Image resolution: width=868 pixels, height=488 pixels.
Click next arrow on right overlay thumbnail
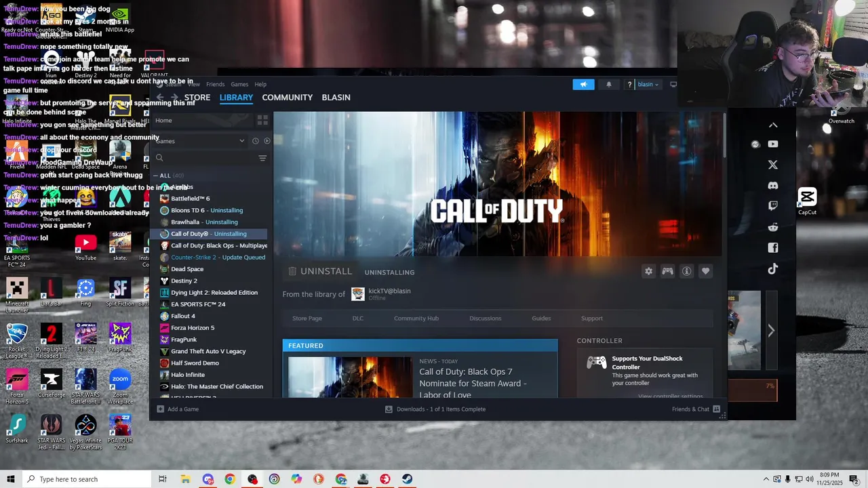point(771,331)
